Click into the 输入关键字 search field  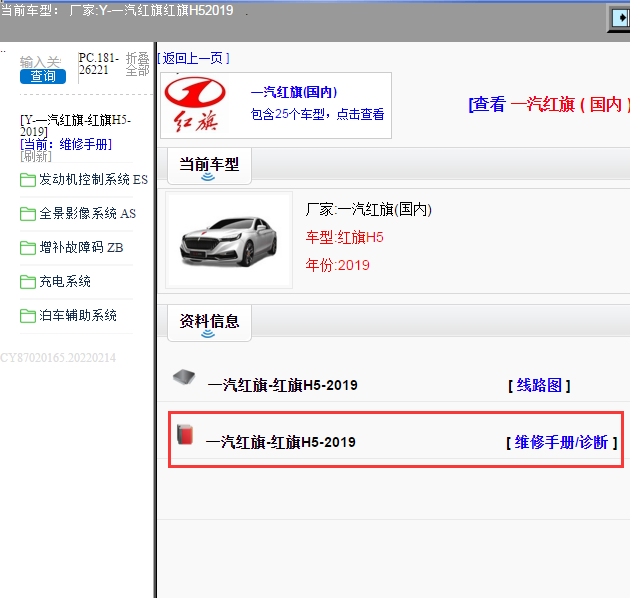[41, 61]
